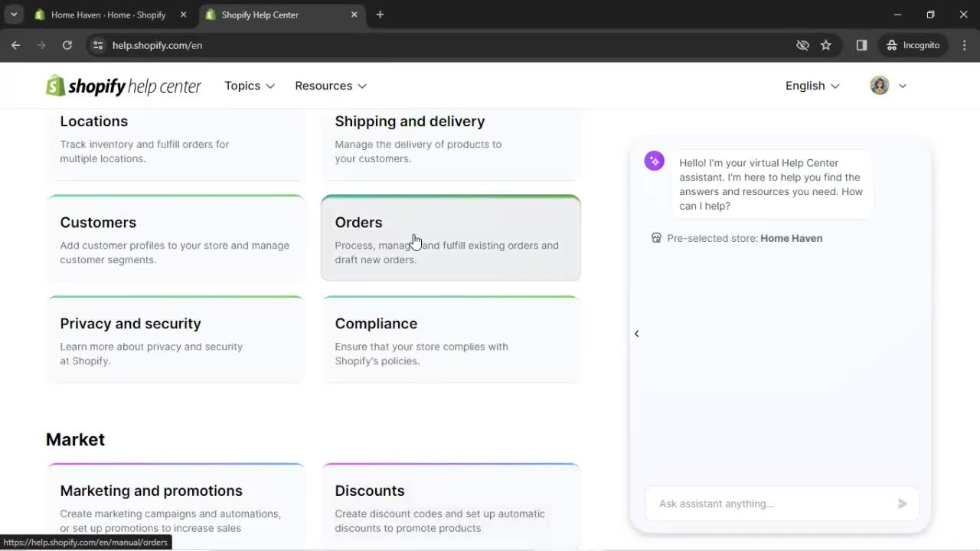This screenshot has height=551, width=980.
Task: Switch to the Home Haven Shopify tab
Action: [x=108, y=15]
